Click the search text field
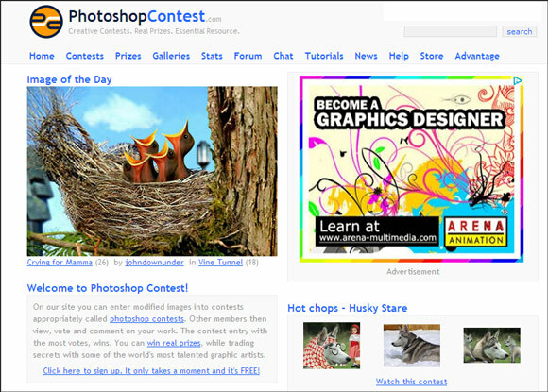548x392 pixels. point(450,31)
